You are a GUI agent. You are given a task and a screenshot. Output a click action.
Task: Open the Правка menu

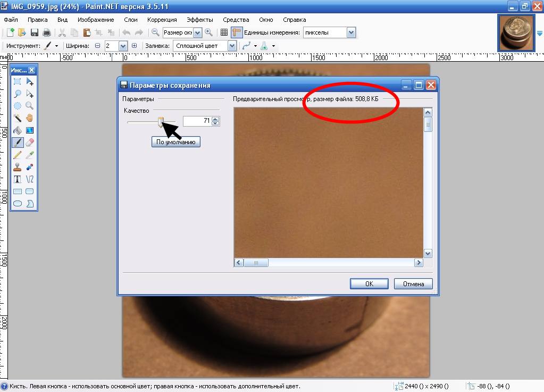click(37, 20)
